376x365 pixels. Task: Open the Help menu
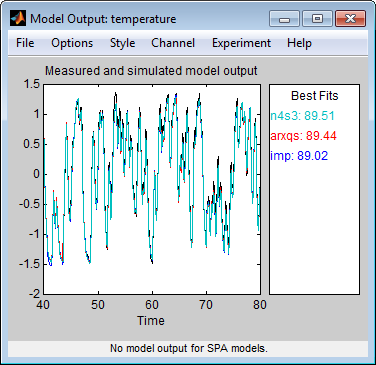(299, 43)
